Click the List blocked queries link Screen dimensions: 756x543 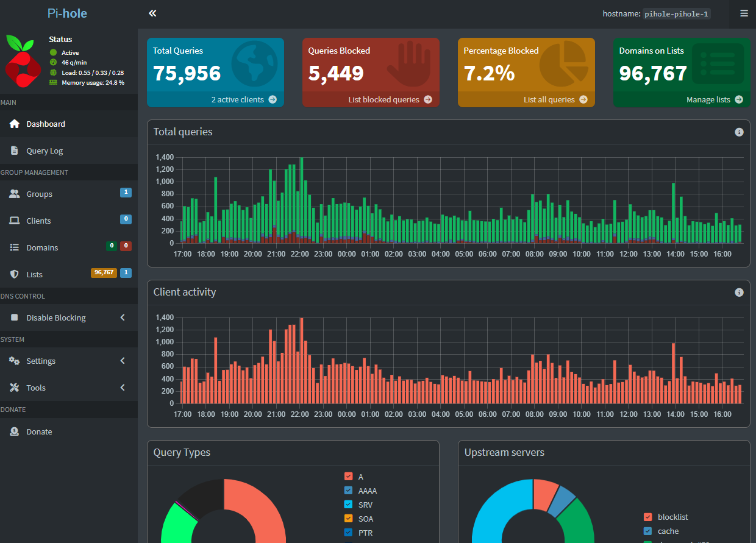(x=371, y=99)
